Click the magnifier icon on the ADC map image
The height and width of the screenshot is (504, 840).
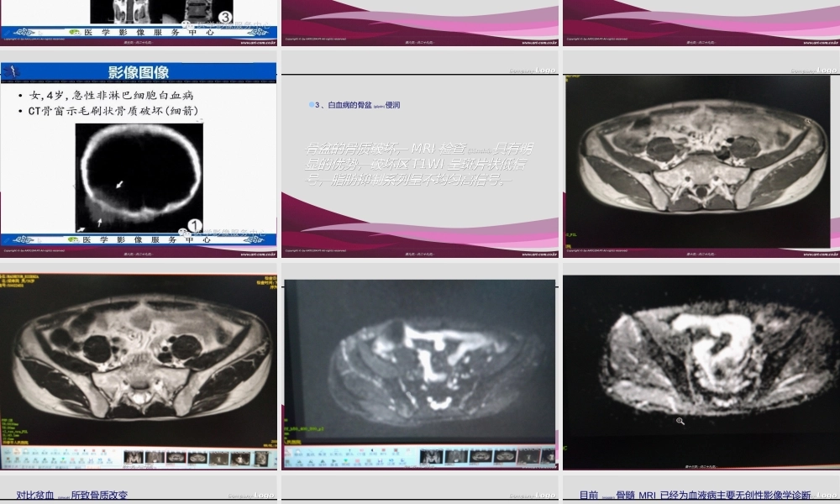coord(680,421)
